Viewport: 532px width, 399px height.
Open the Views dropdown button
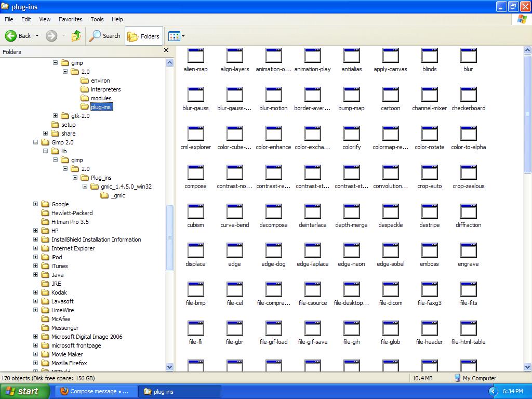pos(177,36)
